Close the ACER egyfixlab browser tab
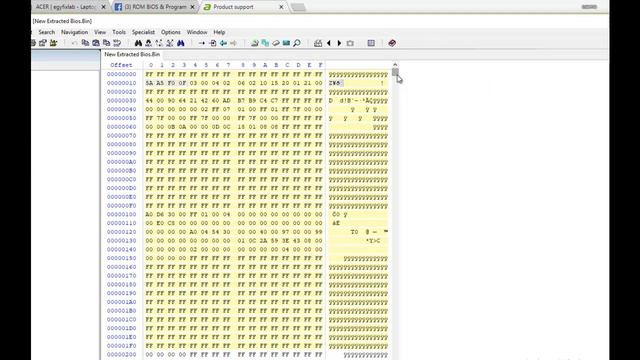The height and width of the screenshot is (360, 640). tap(103, 7)
